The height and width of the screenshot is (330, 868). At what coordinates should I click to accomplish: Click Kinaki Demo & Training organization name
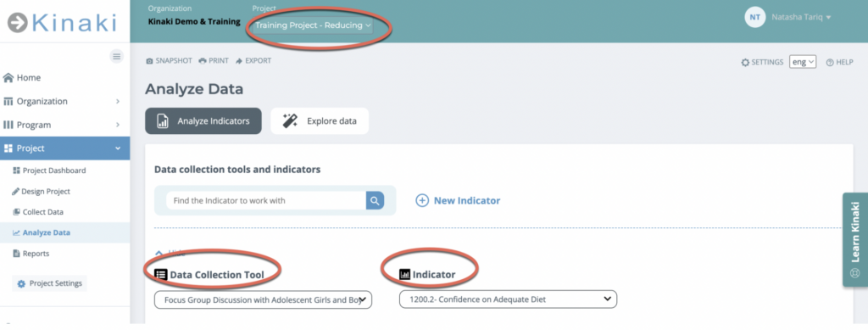194,21
